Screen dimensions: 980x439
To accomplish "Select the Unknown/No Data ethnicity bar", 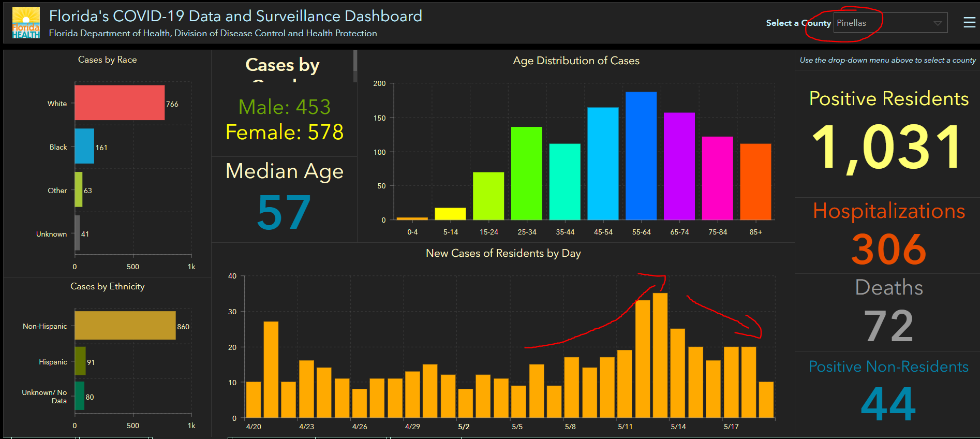I will click(80, 396).
